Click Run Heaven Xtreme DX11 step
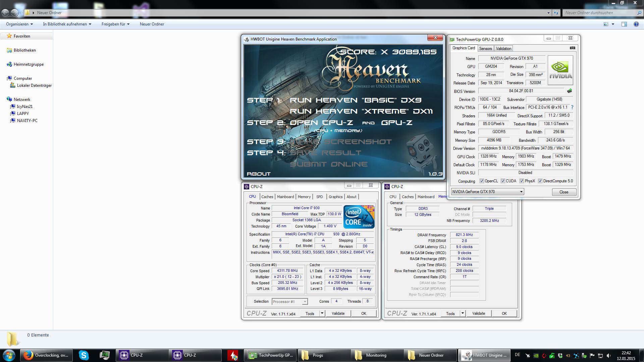Image resolution: width=644 pixels, height=362 pixels. point(361,111)
